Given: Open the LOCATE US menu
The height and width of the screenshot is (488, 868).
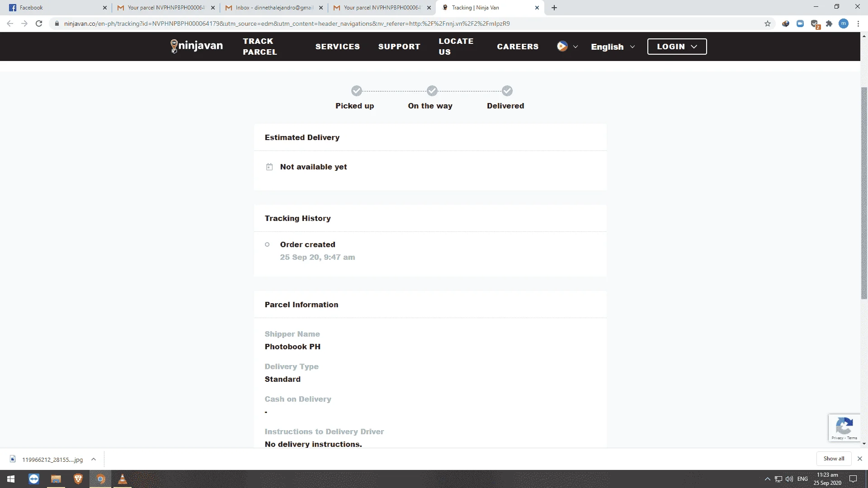Looking at the screenshot, I should (x=456, y=47).
